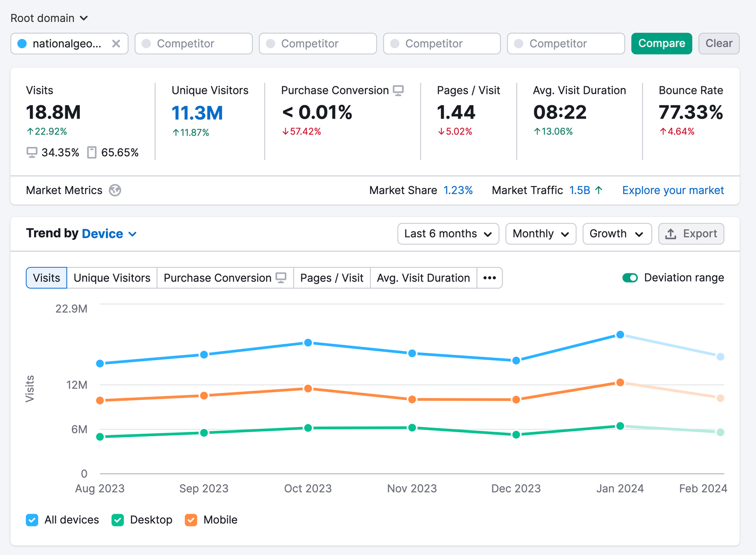756x555 pixels.
Task: Toggle the Deviation range switch
Action: point(630,278)
